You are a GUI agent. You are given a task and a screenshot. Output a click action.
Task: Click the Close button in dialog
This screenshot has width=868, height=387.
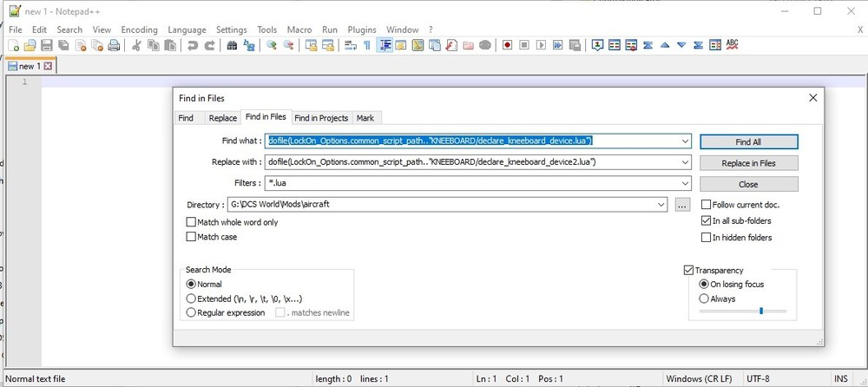pyautogui.click(x=748, y=184)
